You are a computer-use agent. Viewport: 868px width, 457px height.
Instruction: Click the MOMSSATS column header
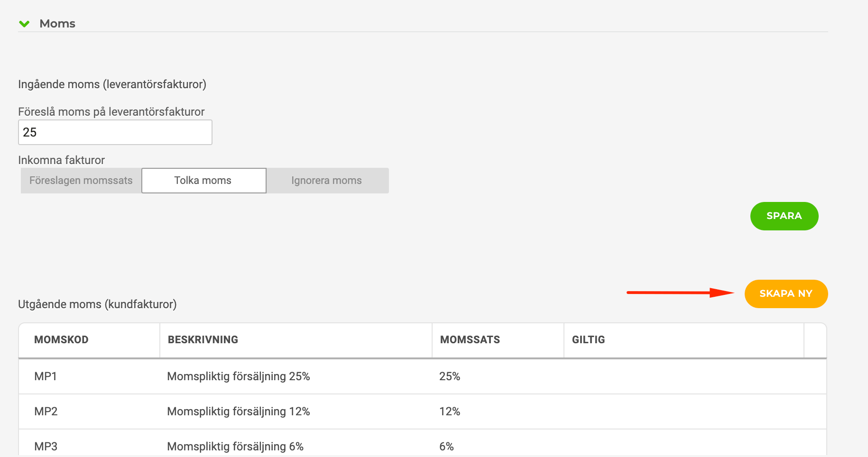coord(470,340)
